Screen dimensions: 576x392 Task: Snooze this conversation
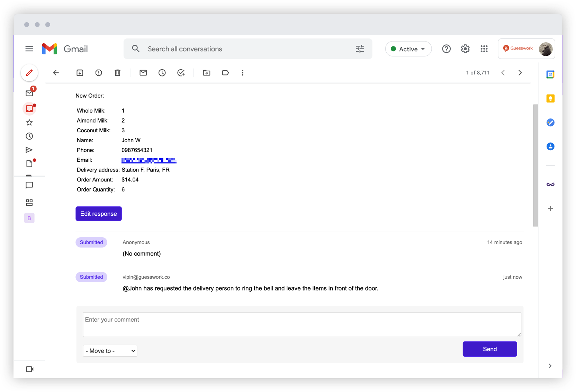coord(162,73)
